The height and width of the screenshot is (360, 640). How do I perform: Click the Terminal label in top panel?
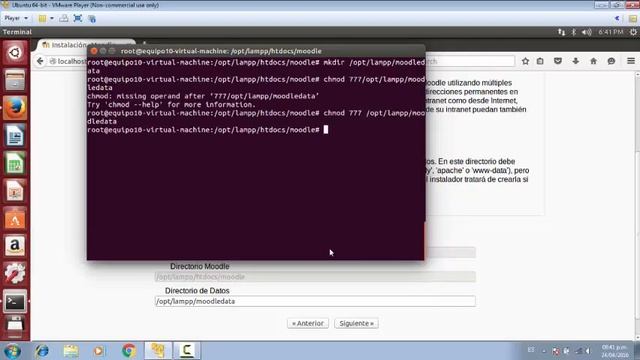click(x=17, y=32)
